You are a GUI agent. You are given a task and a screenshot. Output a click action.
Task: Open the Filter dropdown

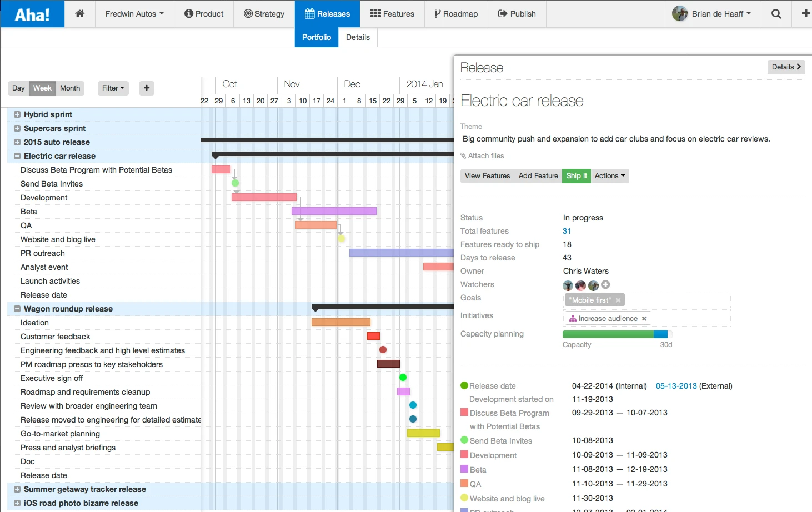[113, 88]
